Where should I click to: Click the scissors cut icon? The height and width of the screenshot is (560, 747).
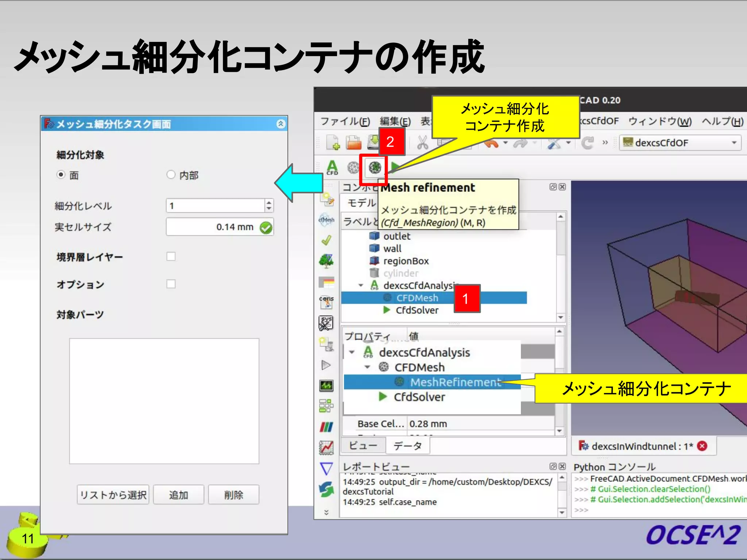(x=422, y=143)
